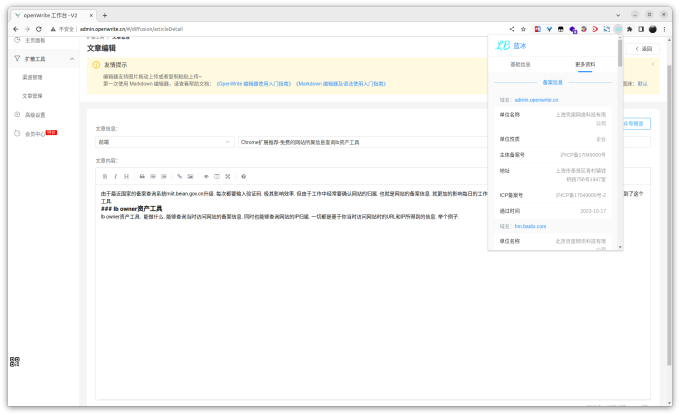Insert a heading with the H icon
This screenshot has width=680, height=415.
[x=125, y=176]
